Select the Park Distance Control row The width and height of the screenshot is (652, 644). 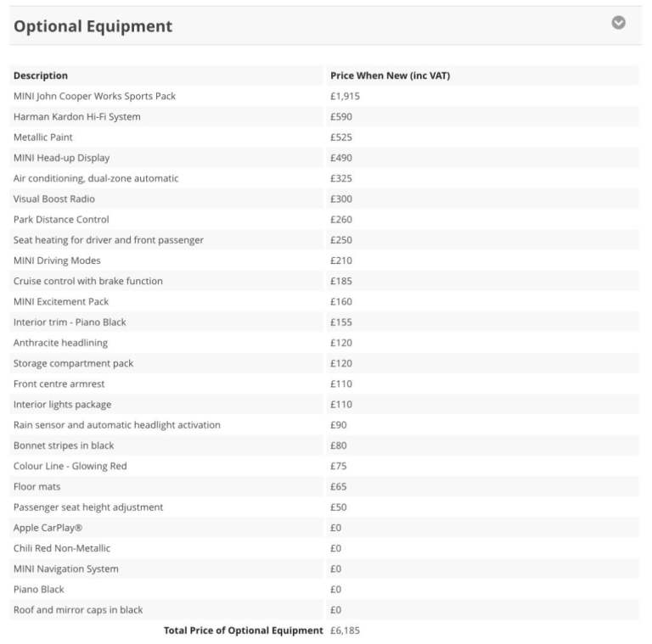click(x=61, y=219)
